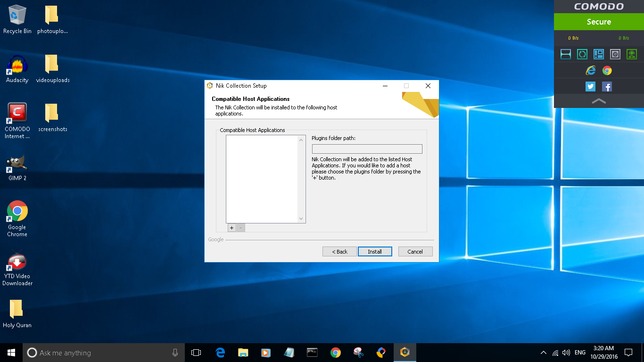This screenshot has height=362, width=644.
Task: Click the host list scrollbar up arrow
Action: (301, 140)
